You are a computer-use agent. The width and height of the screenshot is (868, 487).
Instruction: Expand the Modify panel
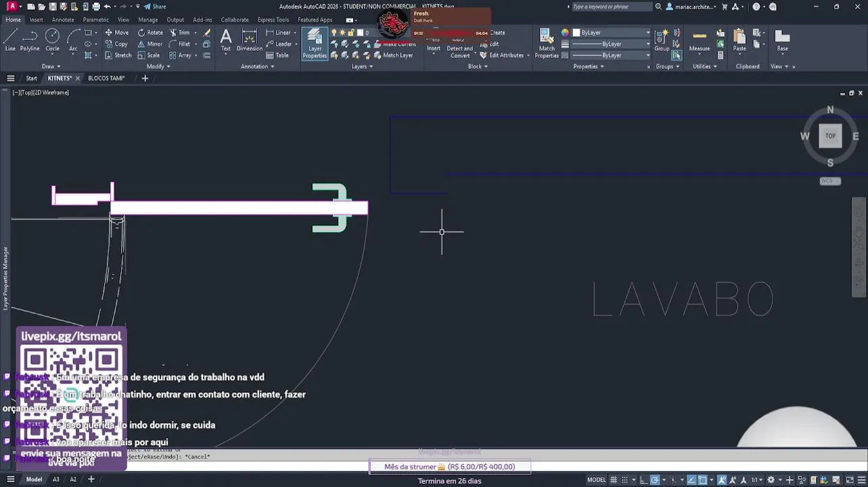pos(158,66)
